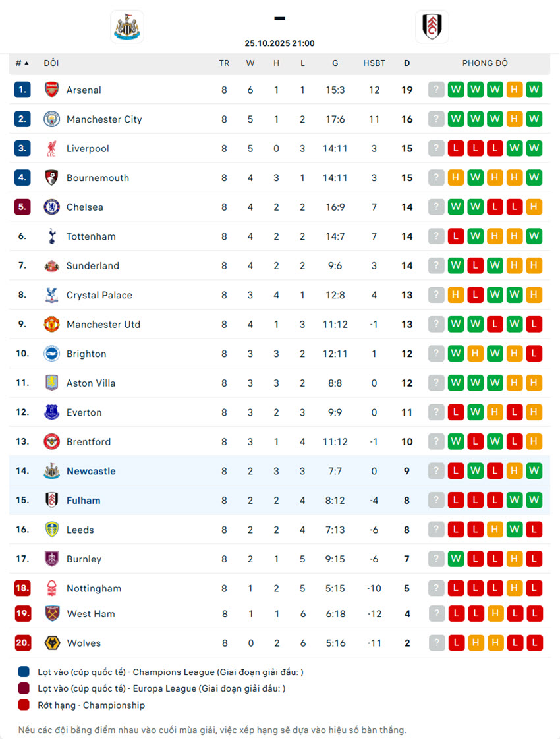
Task: Click the ĐỘI team column header
Action: pyautogui.click(x=51, y=63)
